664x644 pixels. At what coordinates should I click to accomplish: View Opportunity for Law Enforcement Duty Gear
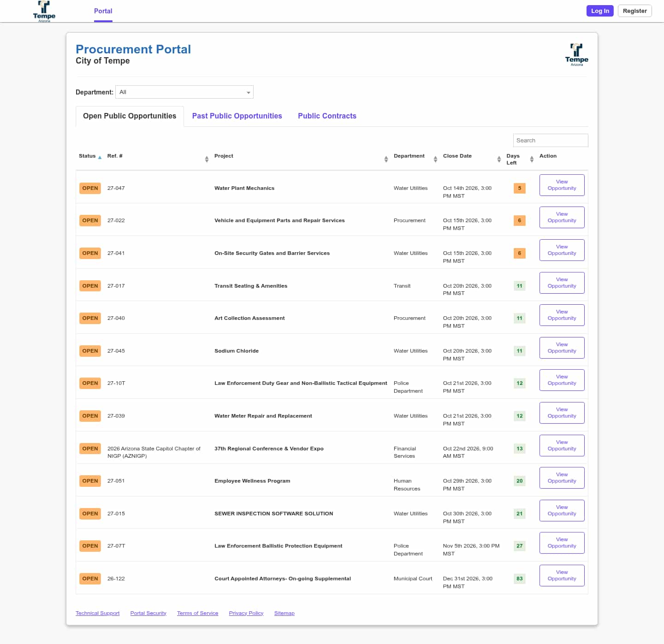tap(562, 380)
